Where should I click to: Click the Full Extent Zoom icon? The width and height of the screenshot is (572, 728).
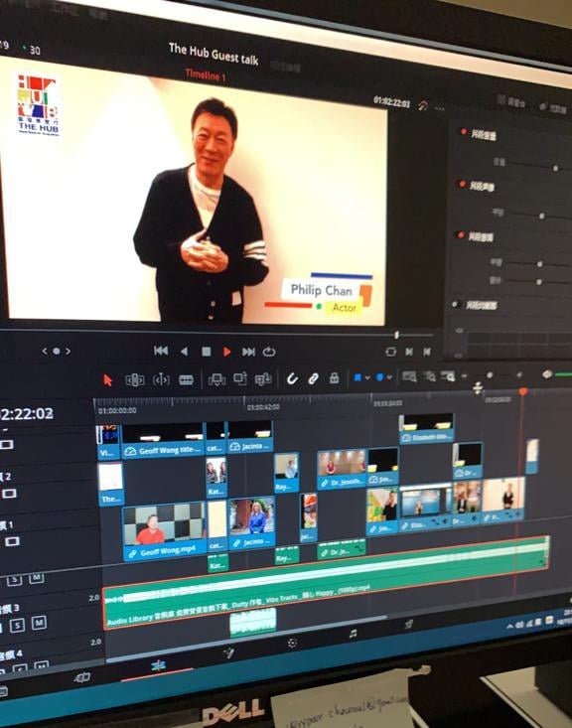pos(409,376)
